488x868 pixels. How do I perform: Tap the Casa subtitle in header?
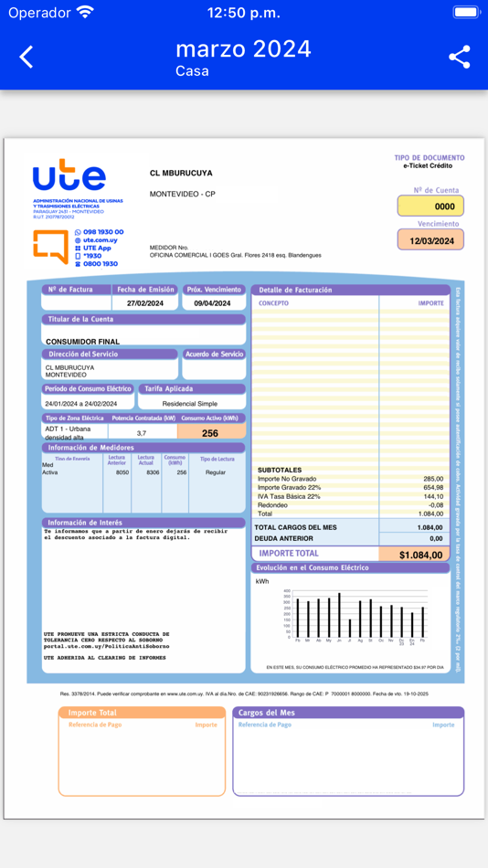pyautogui.click(x=192, y=71)
